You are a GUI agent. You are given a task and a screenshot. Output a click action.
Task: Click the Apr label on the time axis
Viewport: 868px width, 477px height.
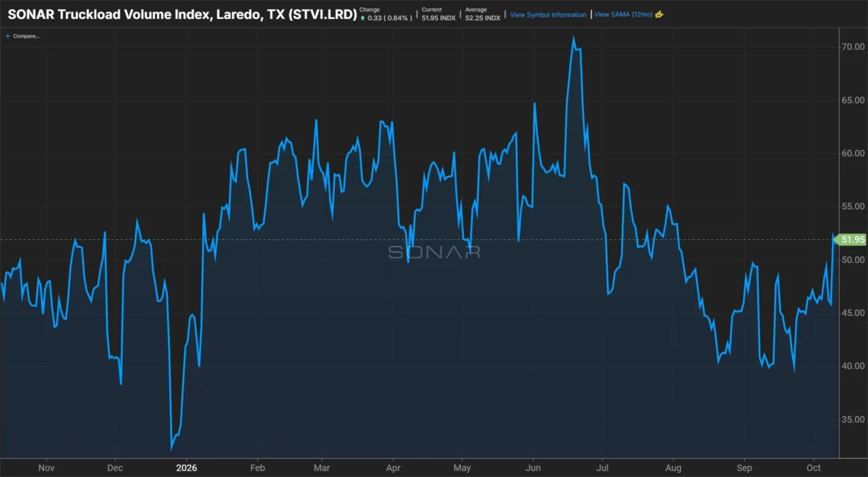pos(393,468)
